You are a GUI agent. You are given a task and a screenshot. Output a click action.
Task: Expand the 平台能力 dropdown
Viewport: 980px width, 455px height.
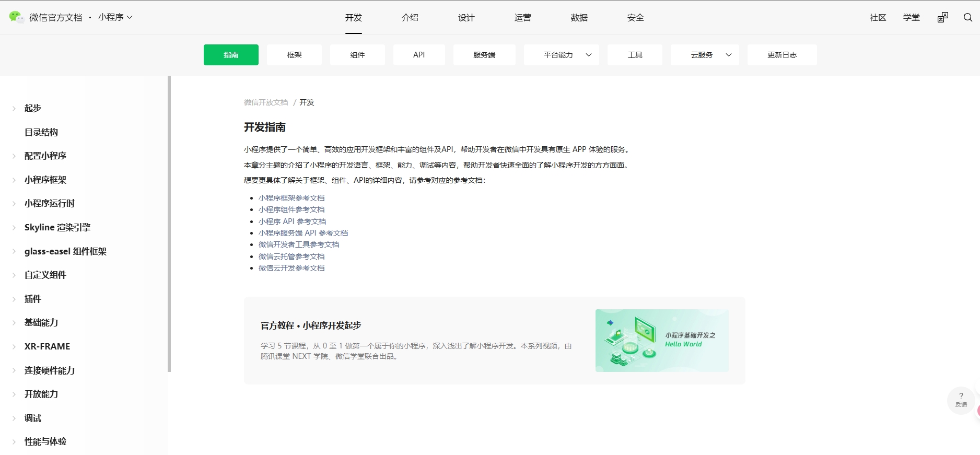click(562, 55)
